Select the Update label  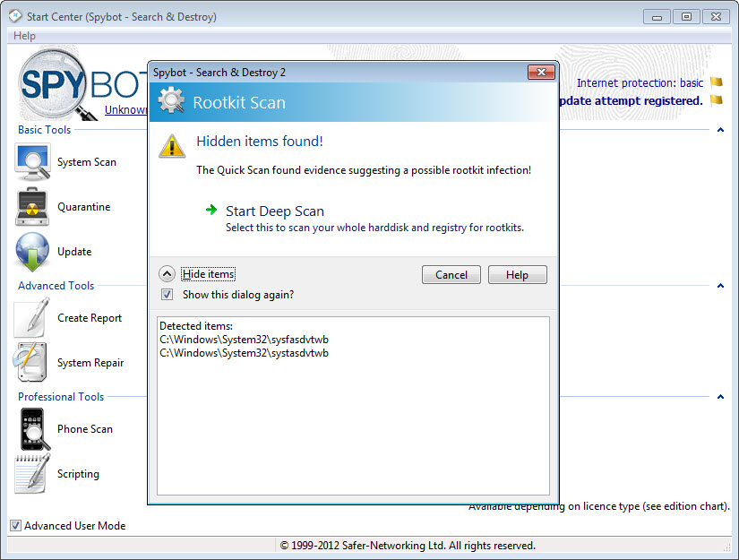(74, 252)
